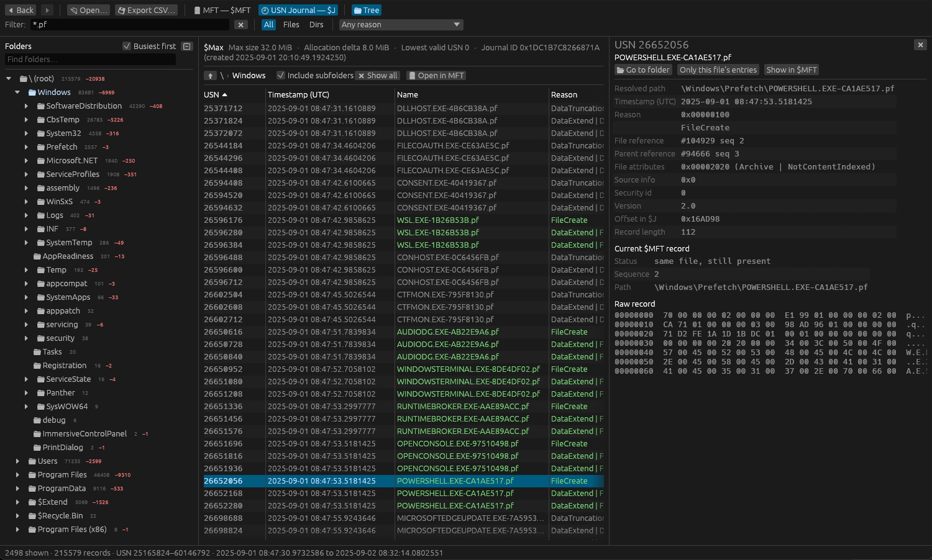Collapse the \ (root) tree node
The height and width of the screenshot is (560, 932).
click(x=9, y=79)
